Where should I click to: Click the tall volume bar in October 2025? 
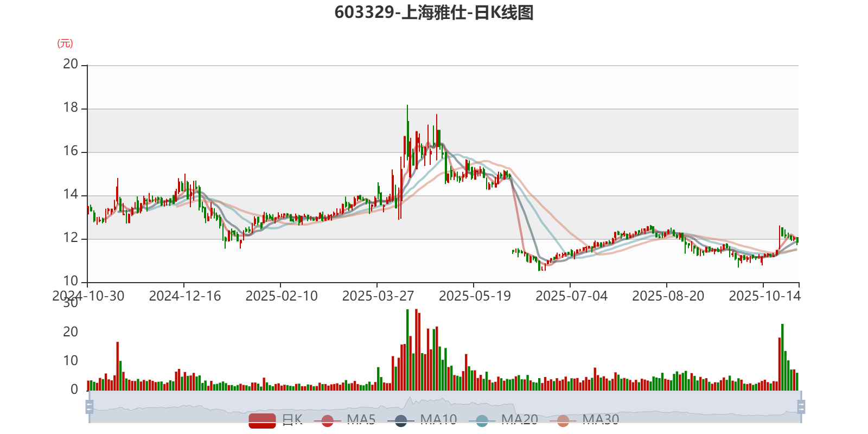782,357
